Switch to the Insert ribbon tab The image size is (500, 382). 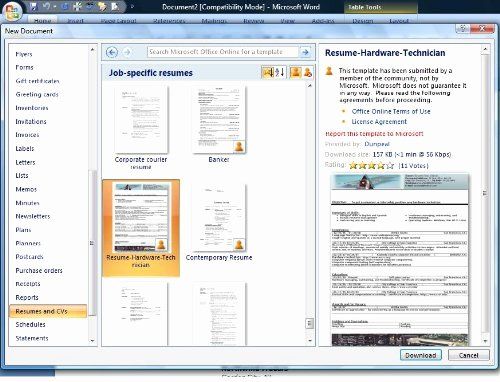tap(75, 20)
